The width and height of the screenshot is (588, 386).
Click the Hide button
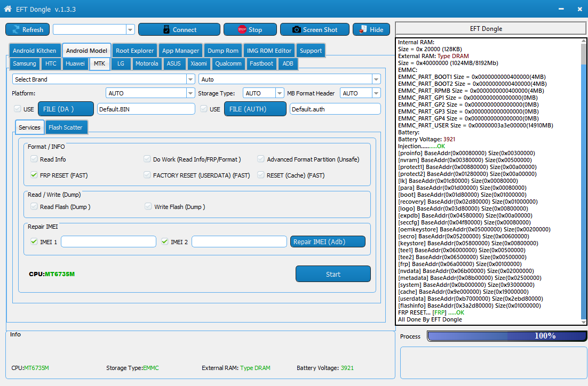click(x=371, y=30)
